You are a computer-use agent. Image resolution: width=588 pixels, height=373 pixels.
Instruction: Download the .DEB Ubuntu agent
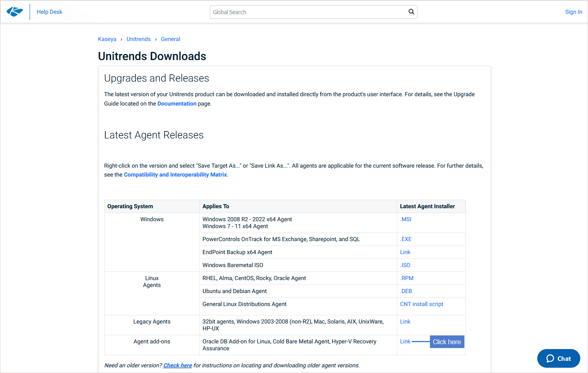[406, 291]
